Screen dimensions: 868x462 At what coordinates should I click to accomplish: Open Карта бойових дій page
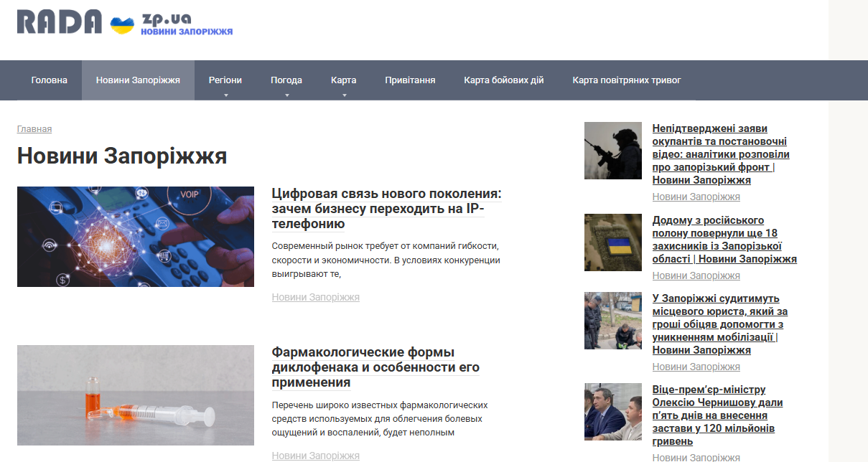tap(504, 80)
